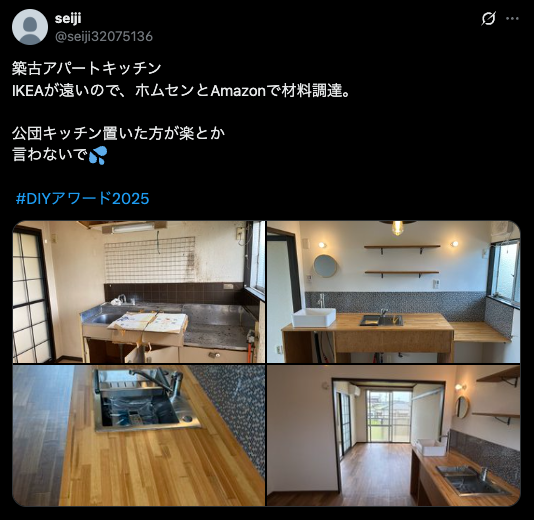
Task: Click the faucet in the close-up sink photo
Action: (x=157, y=382)
